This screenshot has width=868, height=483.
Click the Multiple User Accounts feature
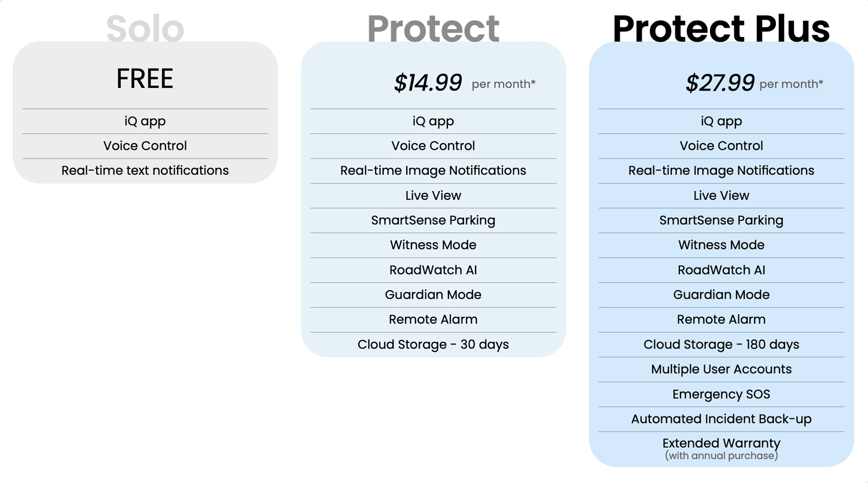coord(721,369)
